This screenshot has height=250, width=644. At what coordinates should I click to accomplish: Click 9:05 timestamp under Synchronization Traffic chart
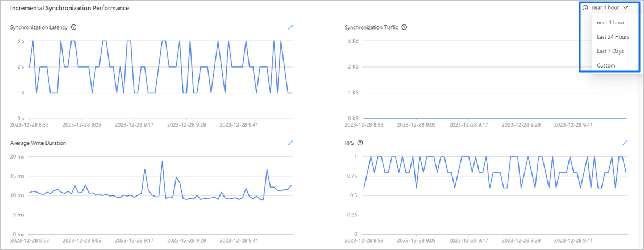point(416,124)
